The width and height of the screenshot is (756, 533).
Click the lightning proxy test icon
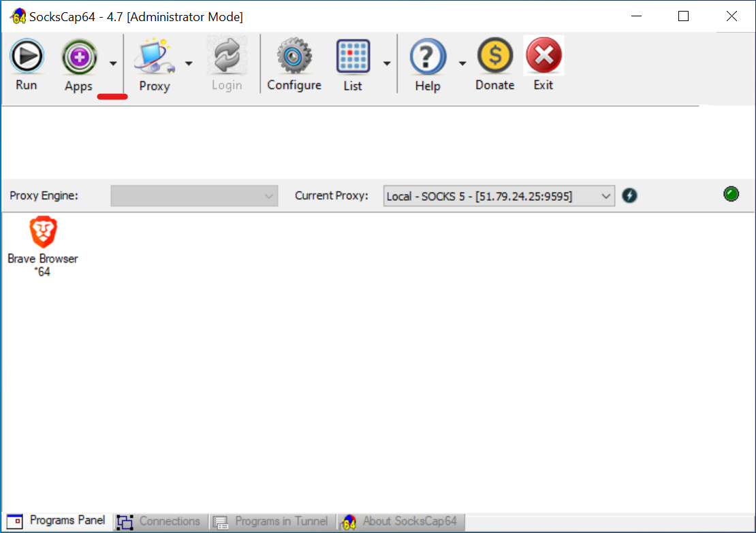630,196
